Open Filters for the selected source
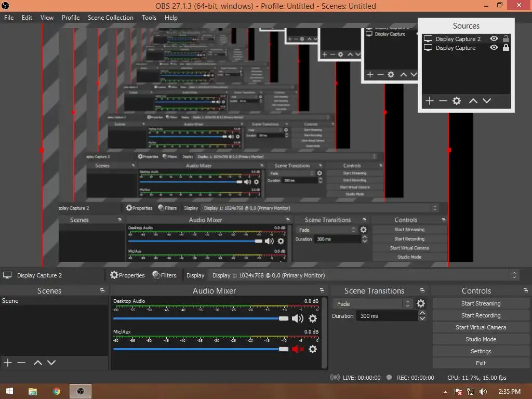 point(165,275)
